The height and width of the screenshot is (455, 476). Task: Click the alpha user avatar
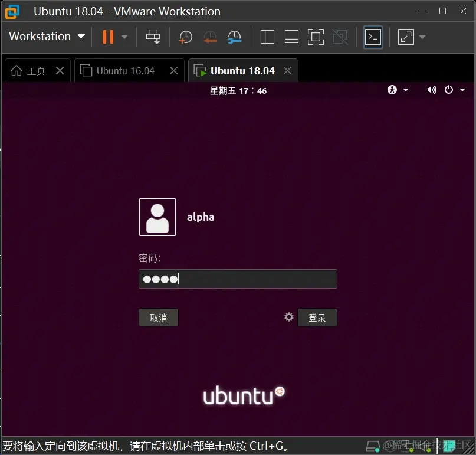click(x=157, y=217)
